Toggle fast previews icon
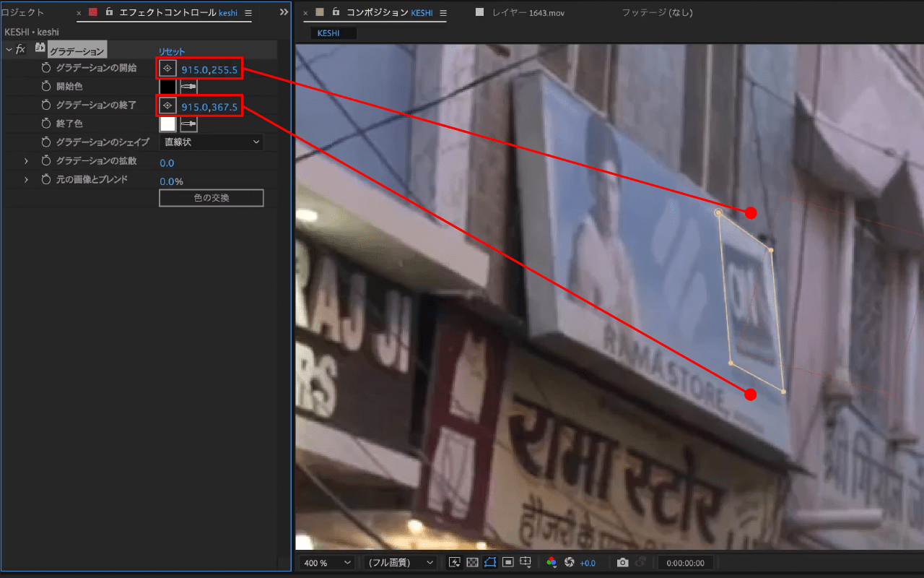The image size is (924, 578). (455, 562)
